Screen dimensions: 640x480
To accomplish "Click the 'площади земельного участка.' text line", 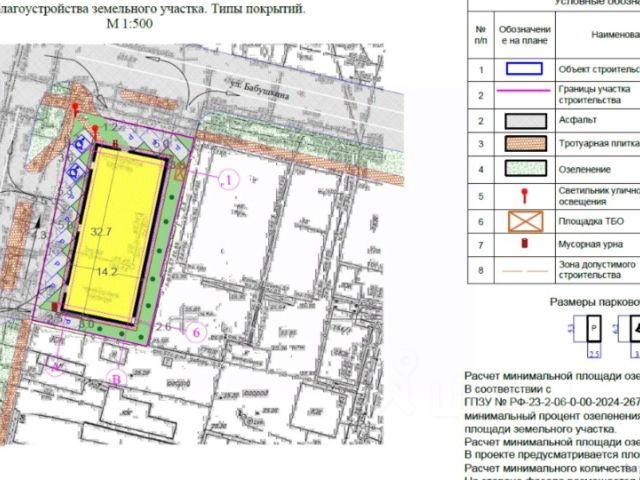I will (540, 429).
